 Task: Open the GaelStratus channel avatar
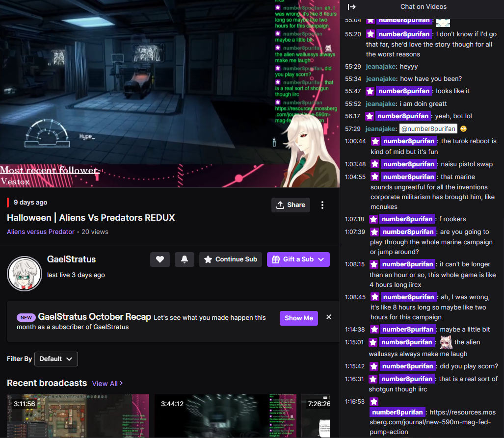click(25, 274)
